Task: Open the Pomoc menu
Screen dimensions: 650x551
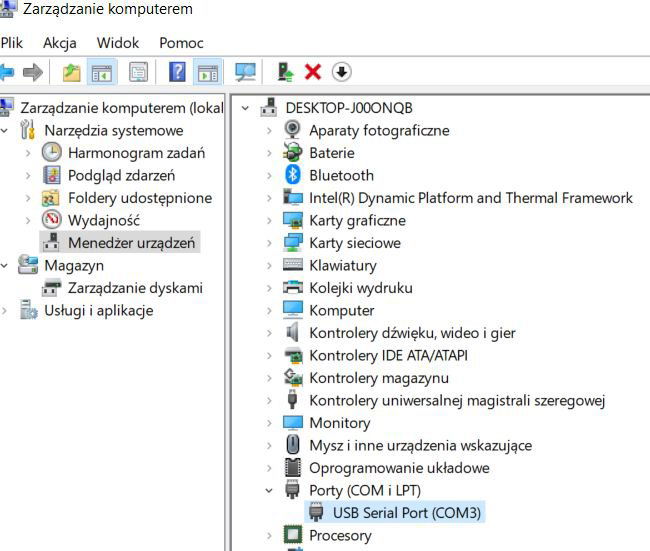Action: point(181,43)
